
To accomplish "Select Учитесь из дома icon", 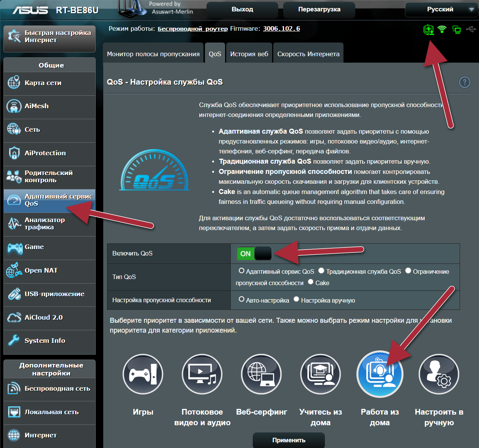I will [320, 374].
